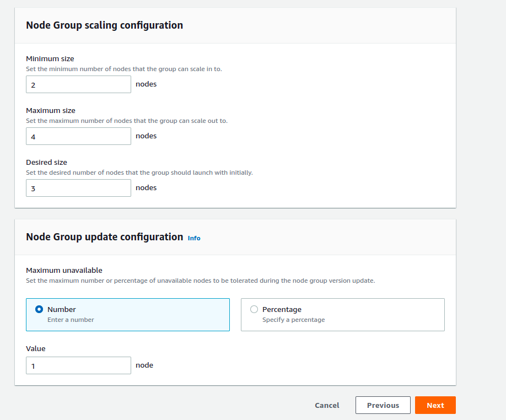
Task: Focus the maximum unavailable Value input
Action: coord(78,365)
